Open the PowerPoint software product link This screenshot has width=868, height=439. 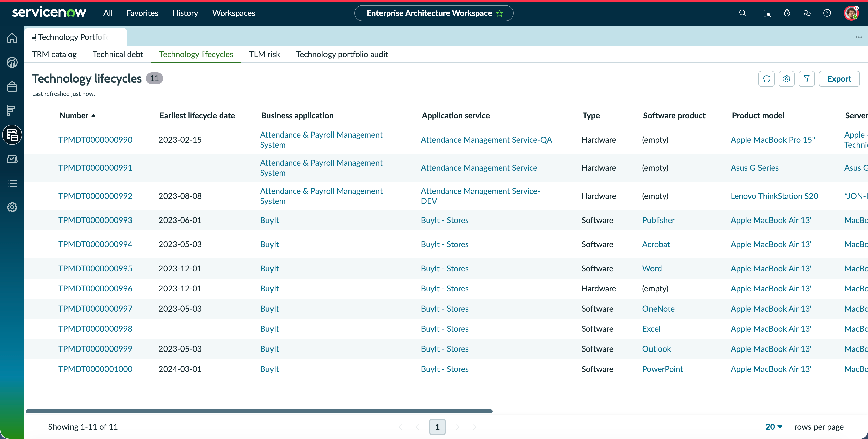tap(662, 369)
